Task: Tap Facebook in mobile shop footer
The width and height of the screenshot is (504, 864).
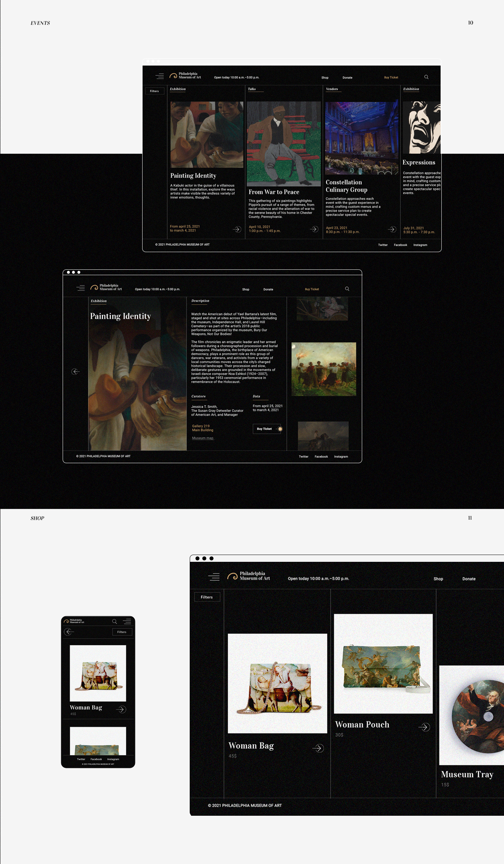Action: (x=96, y=759)
